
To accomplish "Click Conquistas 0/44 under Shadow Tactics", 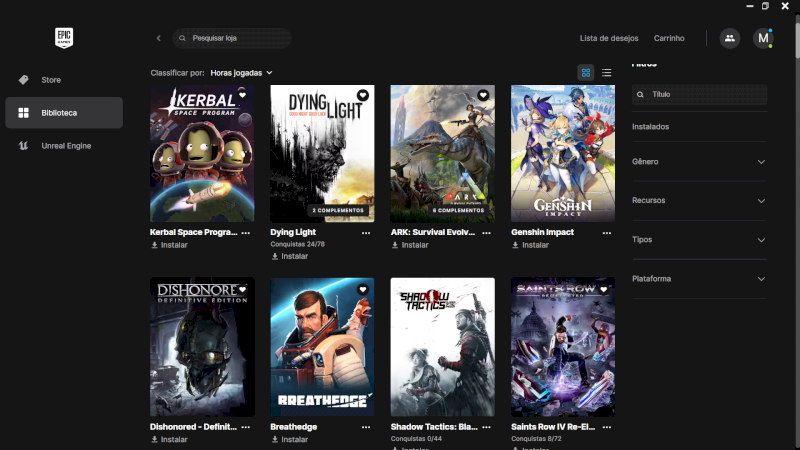I will (416, 439).
